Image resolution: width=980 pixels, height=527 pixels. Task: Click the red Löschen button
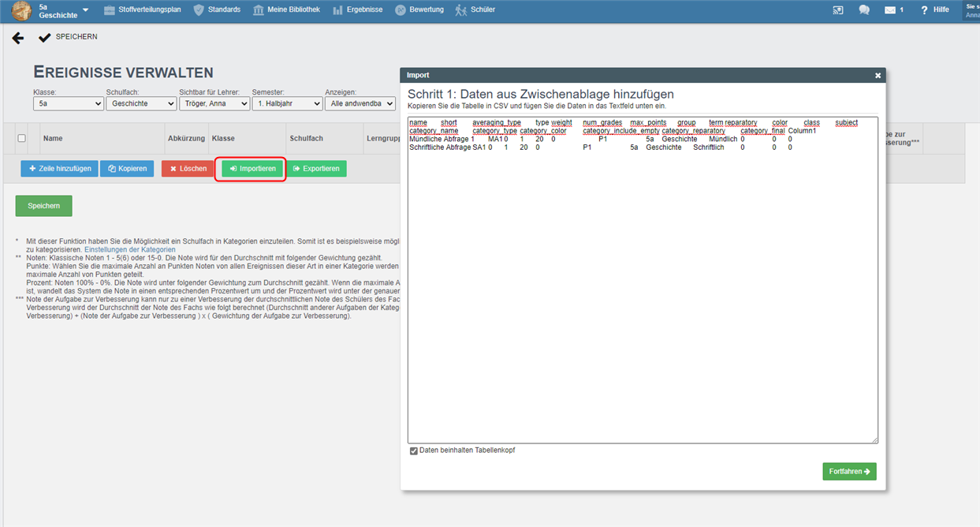pos(188,169)
